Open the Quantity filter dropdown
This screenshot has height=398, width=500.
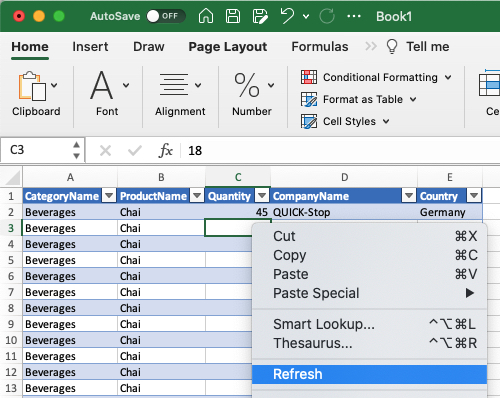(x=262, y=196)
